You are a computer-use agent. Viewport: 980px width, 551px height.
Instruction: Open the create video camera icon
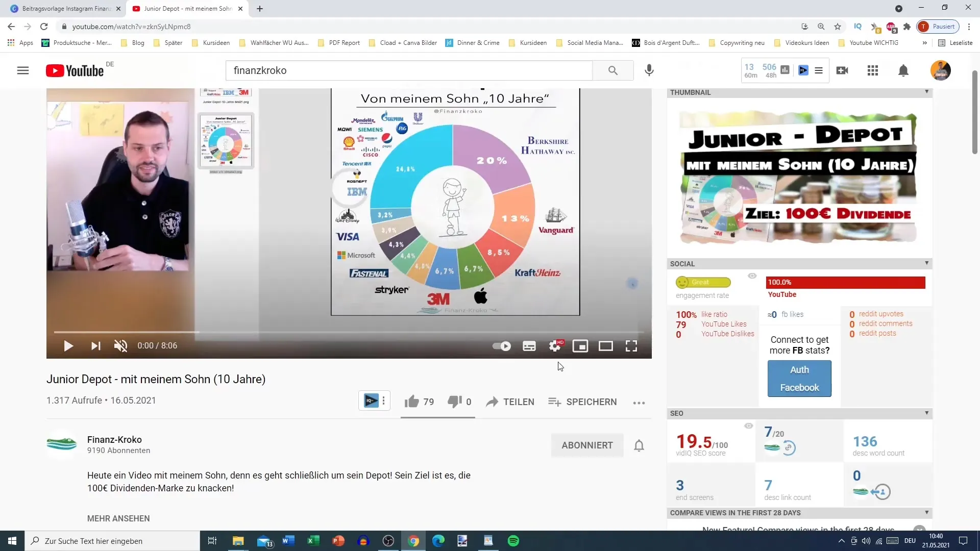tap(842, 70)
